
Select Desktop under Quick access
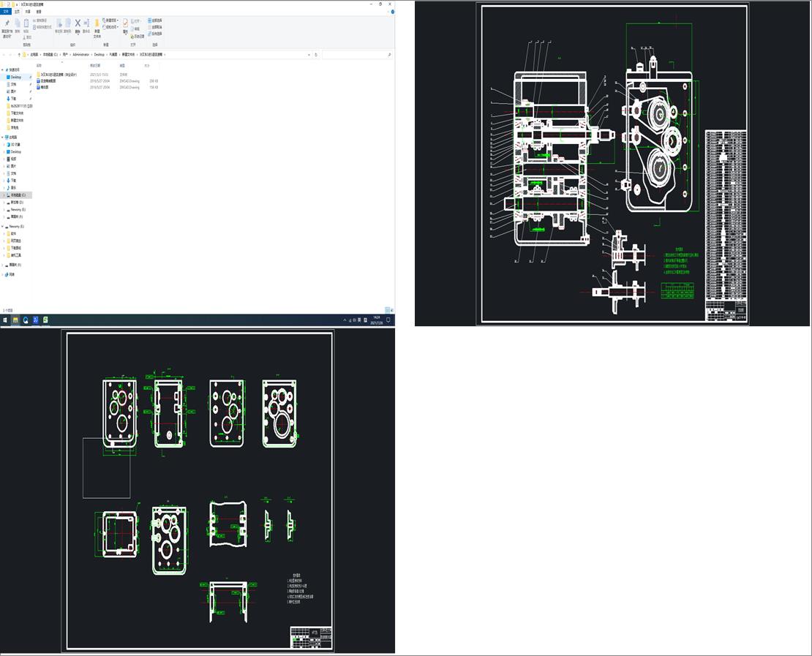coord(16,77)
